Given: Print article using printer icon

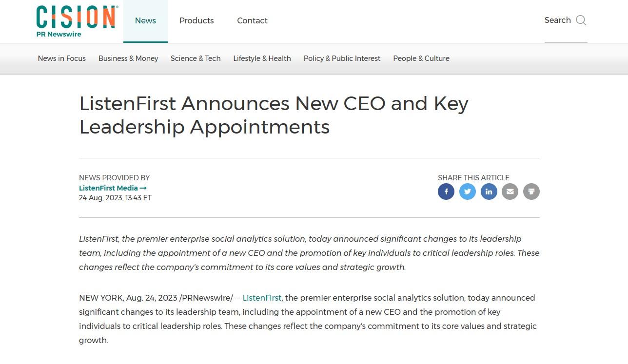Looking at the screenshot, I should click(x=531, y=192).
